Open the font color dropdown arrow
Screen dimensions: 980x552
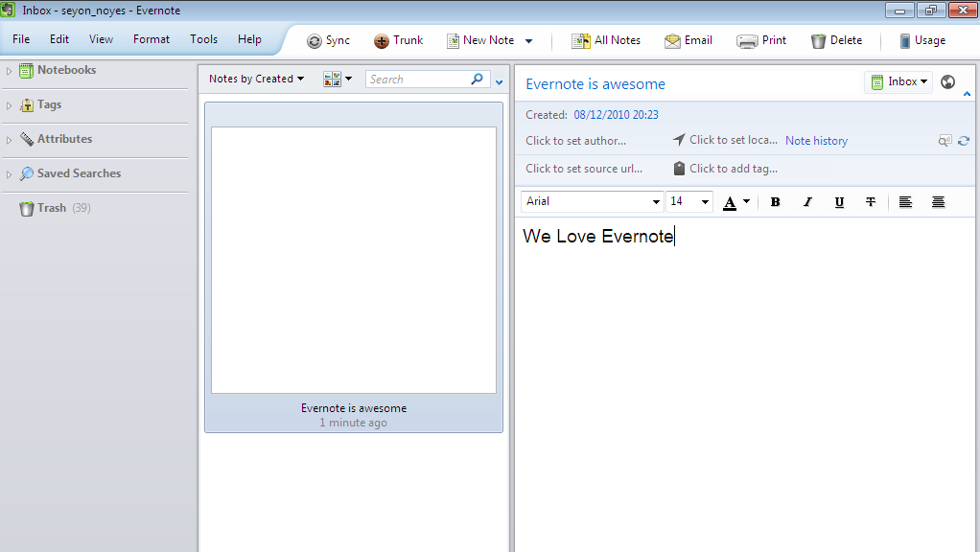click(746, 201)
